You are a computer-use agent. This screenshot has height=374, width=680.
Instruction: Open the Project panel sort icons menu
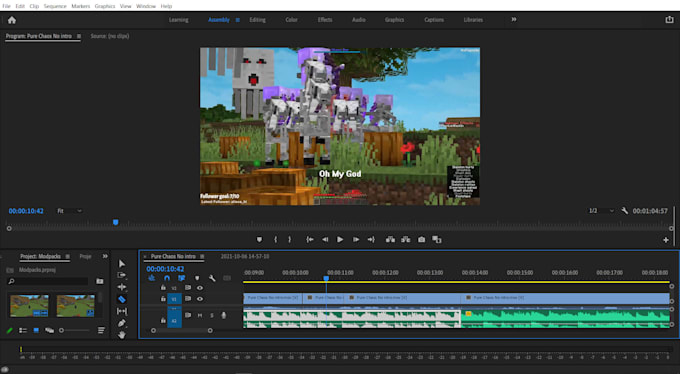(101, 331)
